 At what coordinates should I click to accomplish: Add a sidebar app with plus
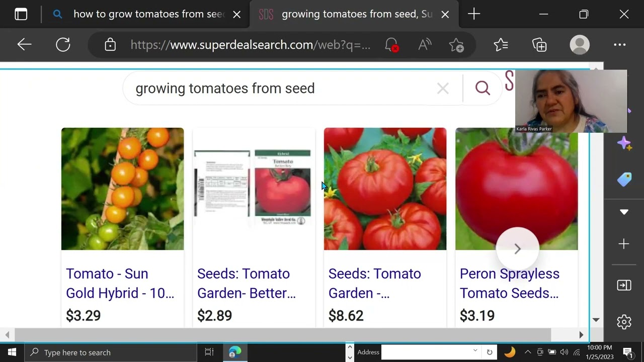coord(624,244)
